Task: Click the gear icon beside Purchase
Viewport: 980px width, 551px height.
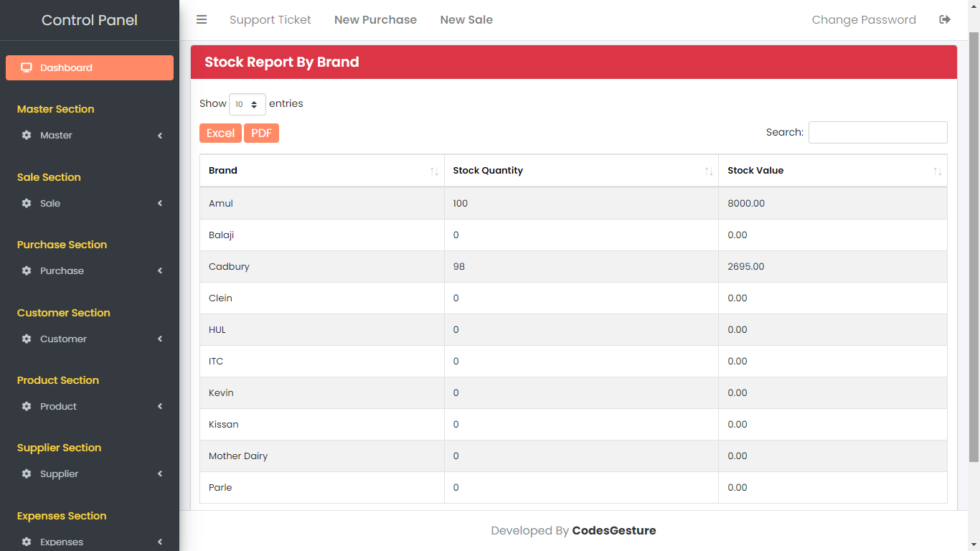Action: coord(27,270)
